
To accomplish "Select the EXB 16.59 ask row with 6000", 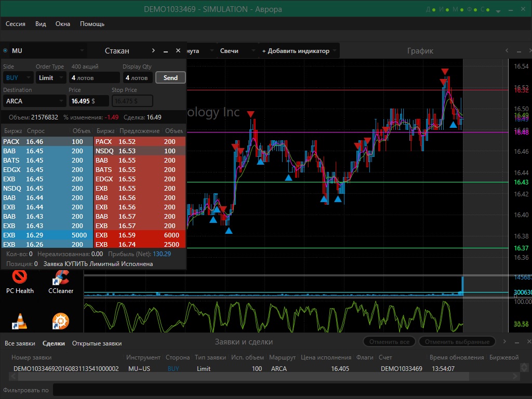I will point(140,235).
